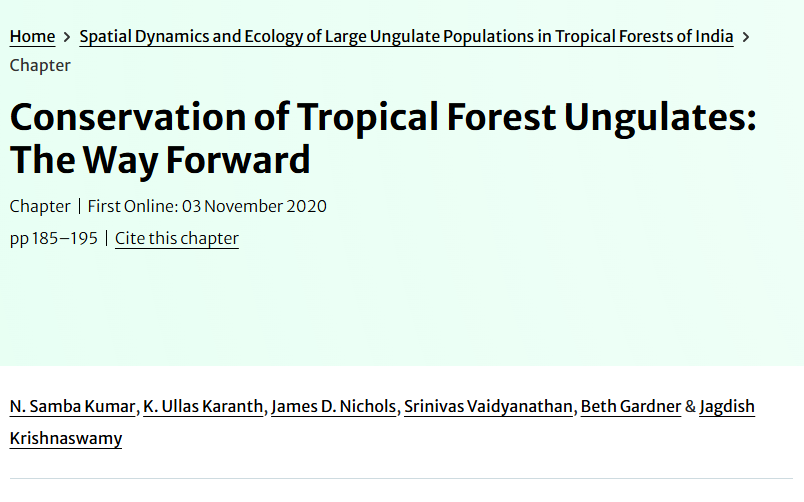804x502 pixels.
Task: Click the chevron after the book title breadcrumb
Action: point(746,37)
